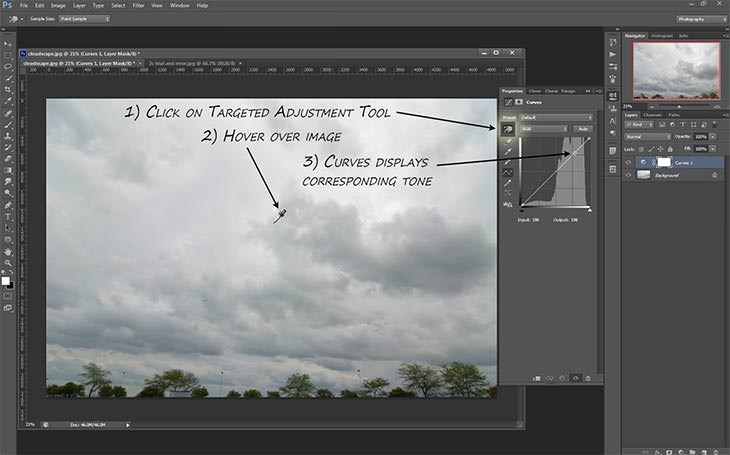Screen dimensions: 730x455
Task: Click the Auto button in Curves
Action: pos(582,129)
